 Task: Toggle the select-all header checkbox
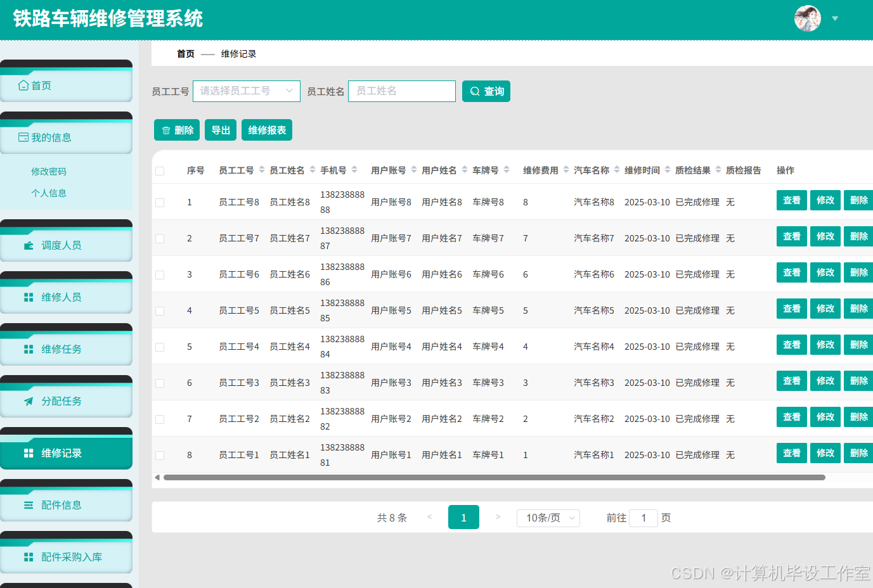click(160, 171)
